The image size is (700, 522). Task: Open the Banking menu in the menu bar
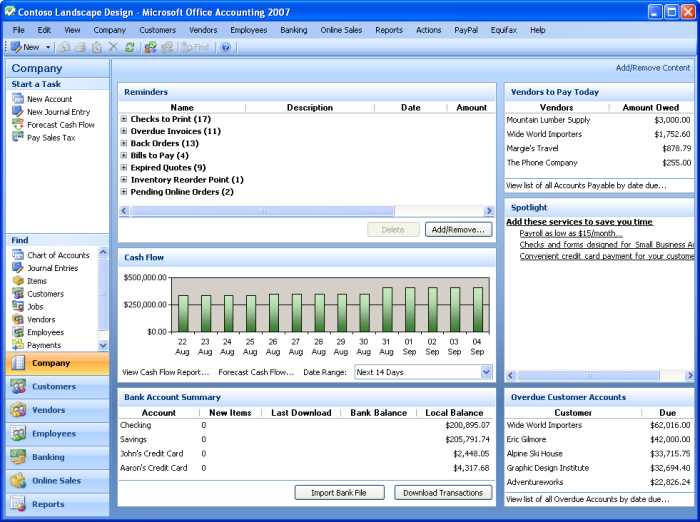(x=294, y=30)
